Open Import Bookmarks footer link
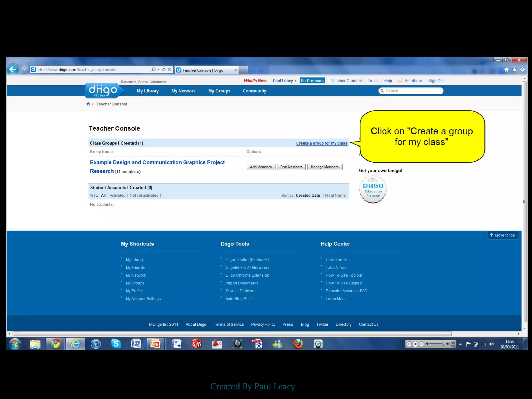The image size is (532, 399). coord(242,283)
